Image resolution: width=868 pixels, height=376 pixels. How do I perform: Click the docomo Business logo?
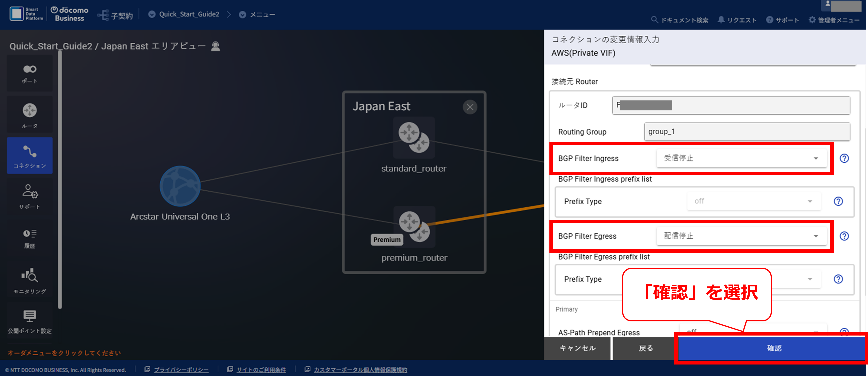(70, 14)
